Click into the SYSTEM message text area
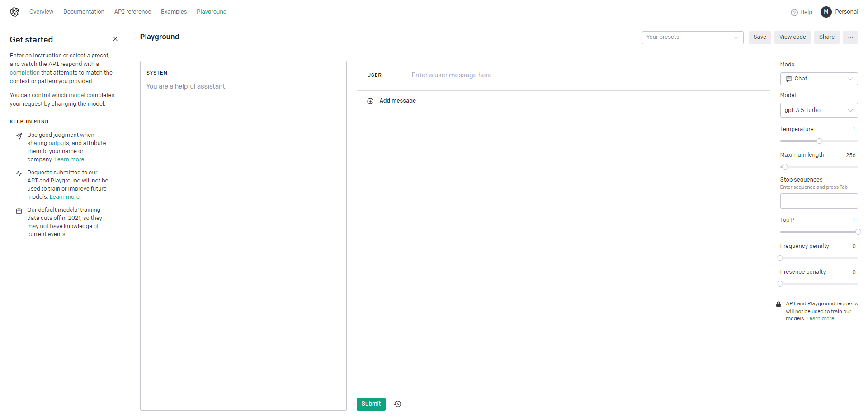The width and height of the screenshot is (868, 420). coord(243,236)
